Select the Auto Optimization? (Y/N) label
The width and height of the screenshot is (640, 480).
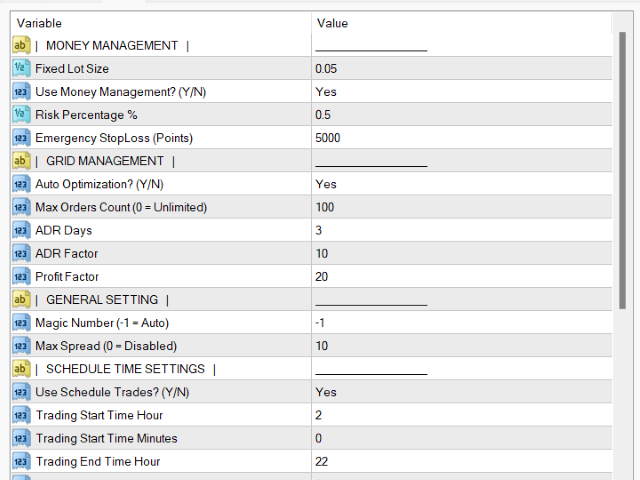coord(99,184)
